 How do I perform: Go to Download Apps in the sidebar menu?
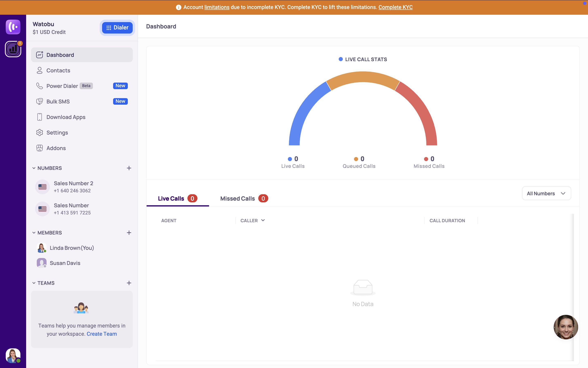click(82, 117)
